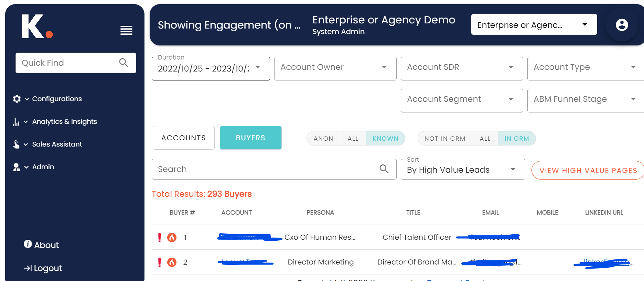Screen dimensions: 644x281
Task: Click the About info icon
Action: (28, 244)
